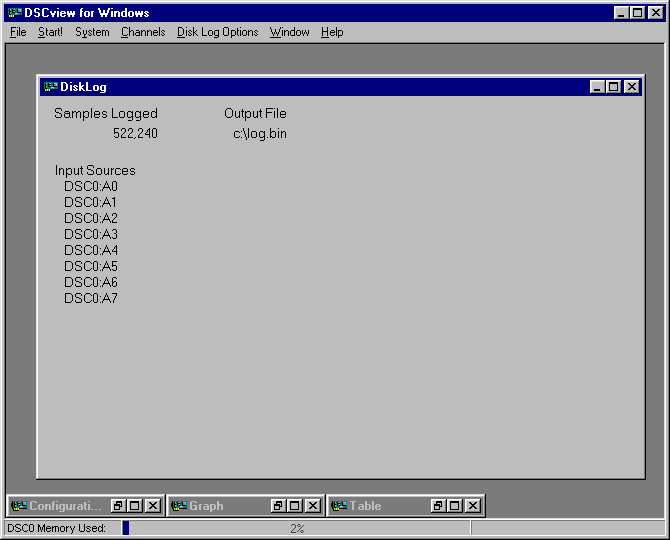Image resolution: width=670 pixels, height=540 pixels.
Task: Open the Window menu
Action: click(x=289, y=32)
